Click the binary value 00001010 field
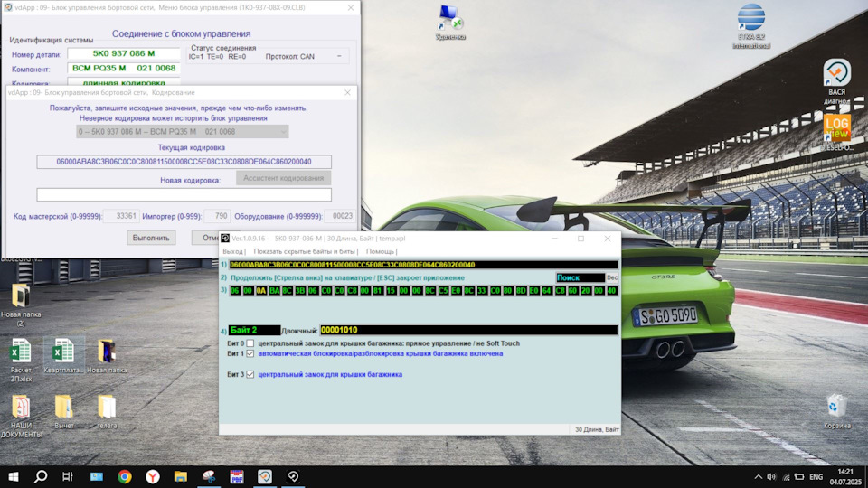 468,331
